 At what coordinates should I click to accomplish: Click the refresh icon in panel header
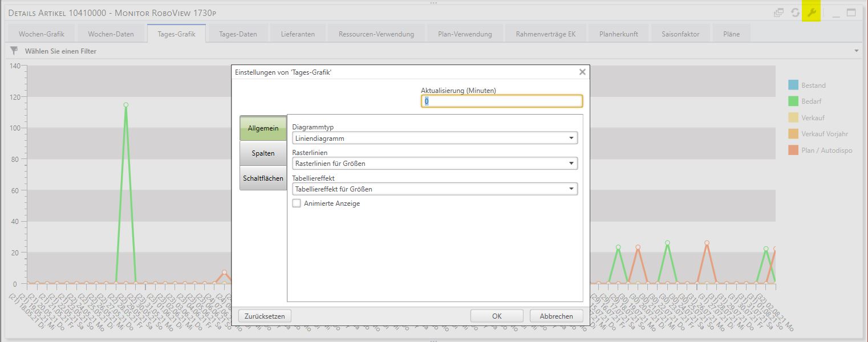tap(795, 13)
